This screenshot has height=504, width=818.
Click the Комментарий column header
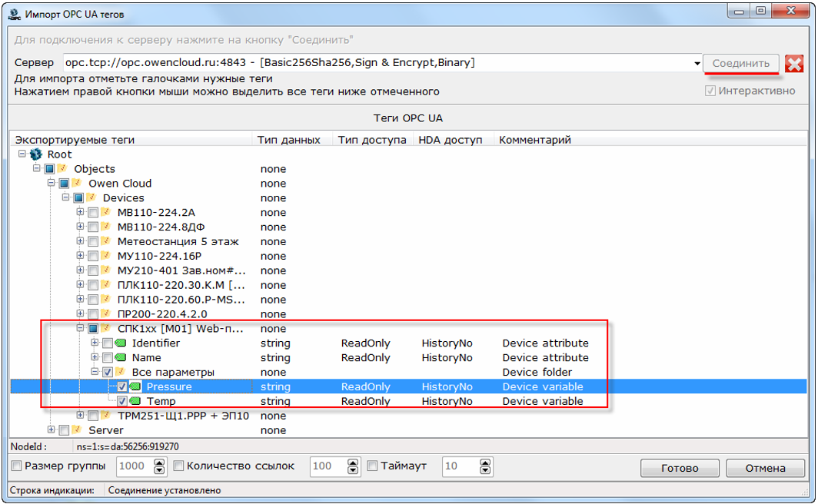(x=535, y=140)
